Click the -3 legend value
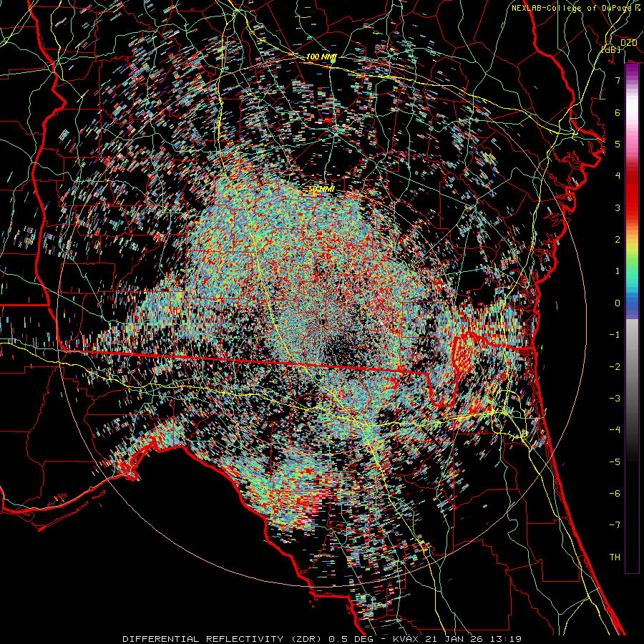 615,399
